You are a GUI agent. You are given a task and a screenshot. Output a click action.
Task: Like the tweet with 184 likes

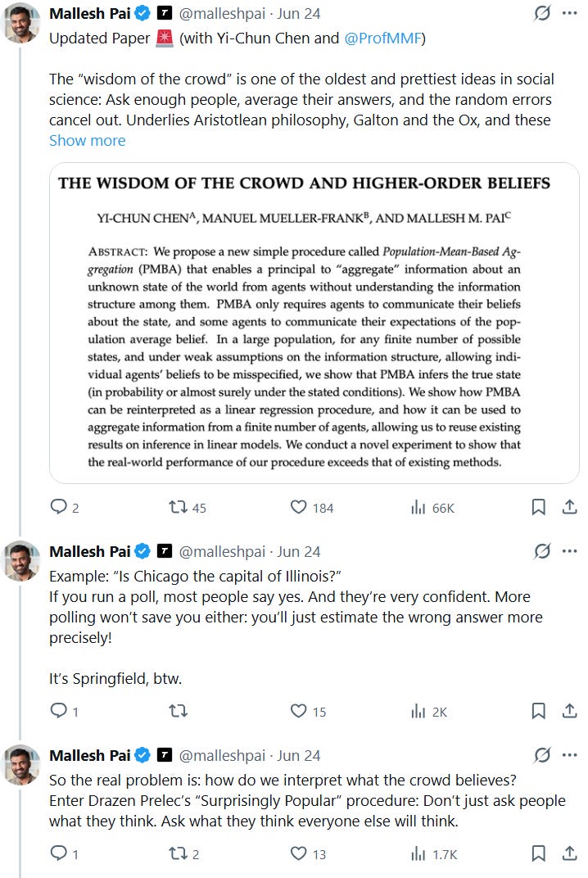(x=312, y=507)
